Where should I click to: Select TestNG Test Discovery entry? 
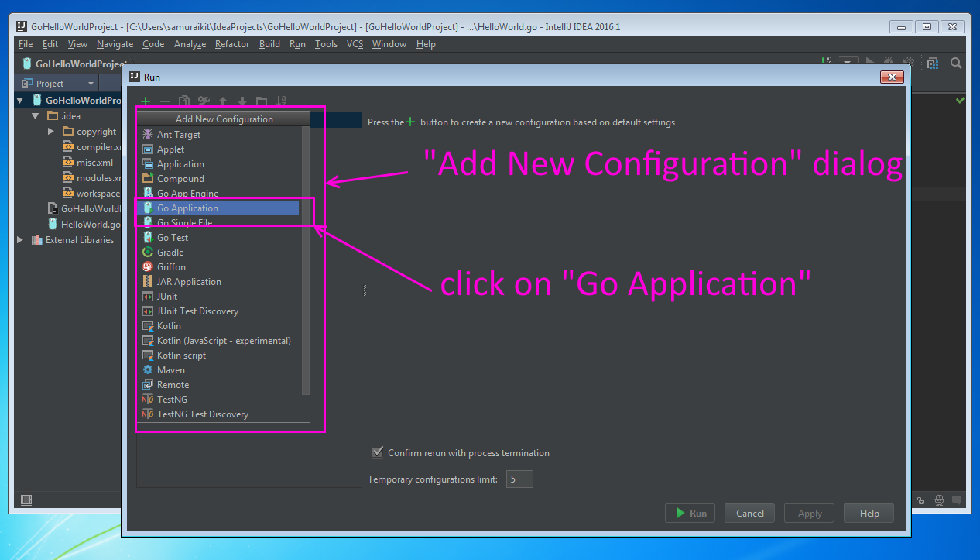pyautogui.click(x=218, y=414)
